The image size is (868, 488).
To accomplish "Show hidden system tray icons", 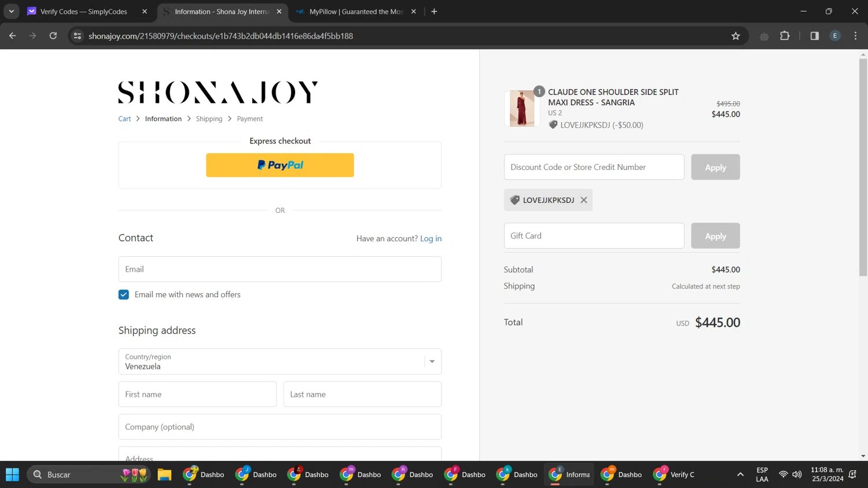I will tap(740, 475).
